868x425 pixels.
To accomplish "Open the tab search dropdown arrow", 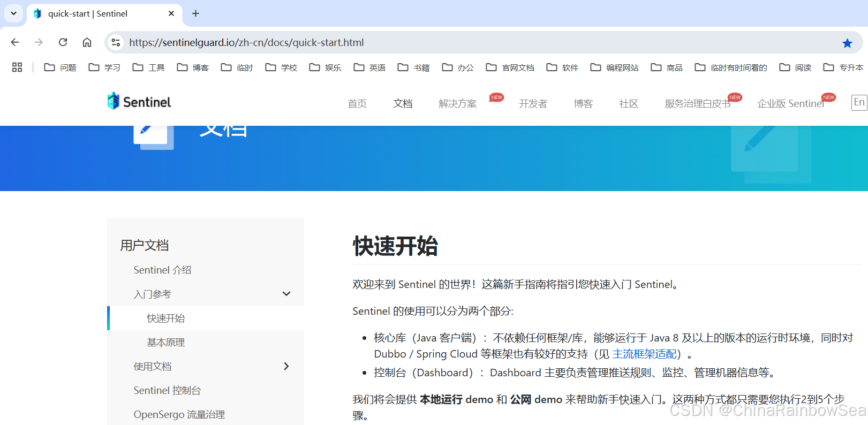I will (13, 13).
